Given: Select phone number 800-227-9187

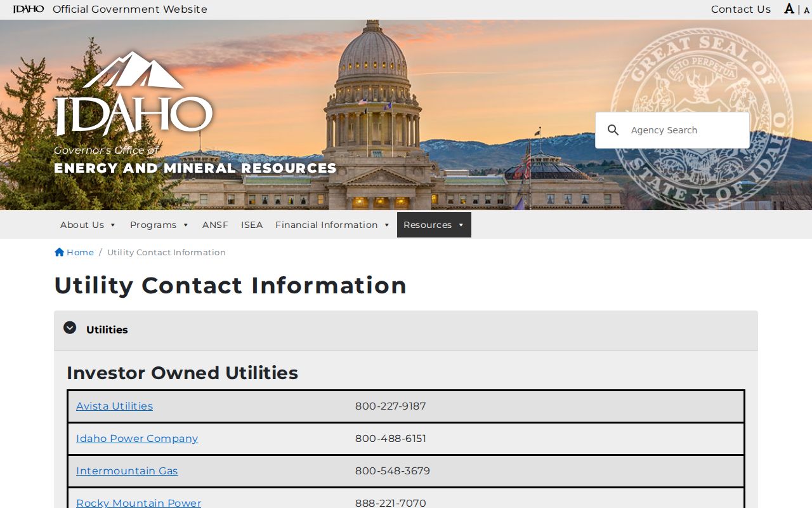Looking at the screenshot, I should 391,406.
